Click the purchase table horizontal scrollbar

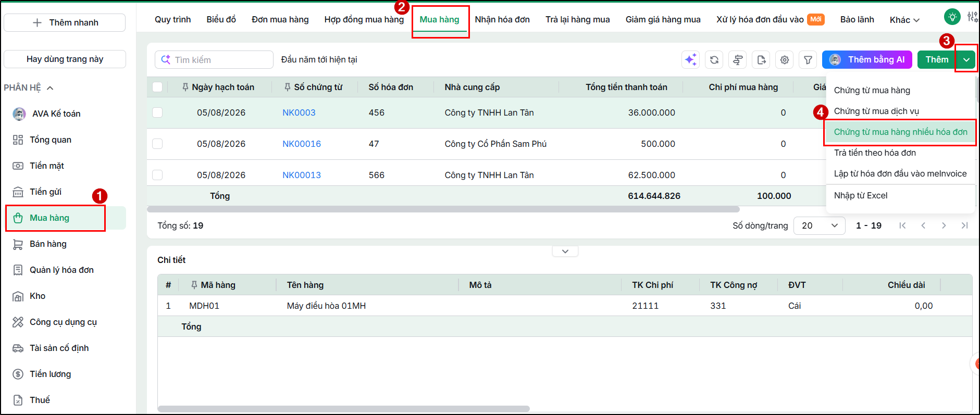click(x=443, y=209)
